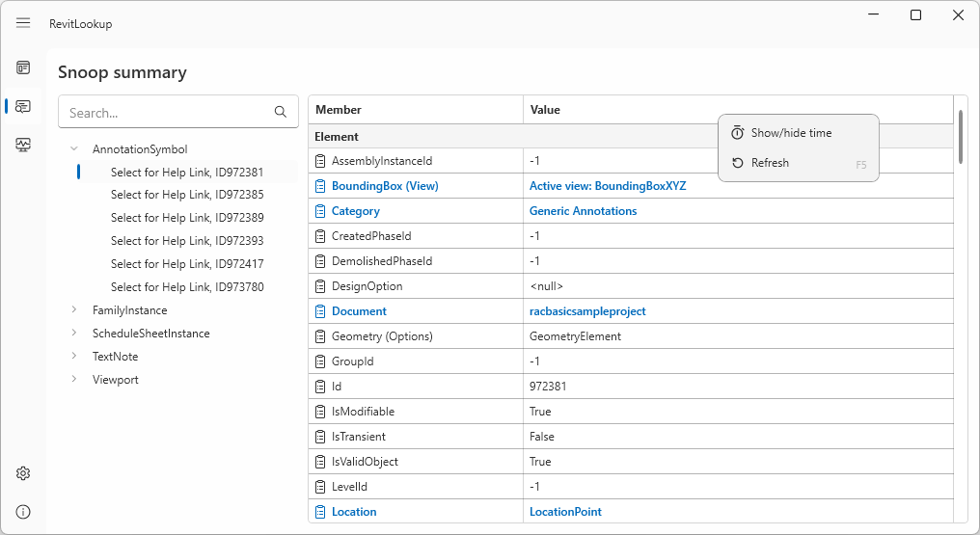Image resolution: width=980 pixels, height=535 pixels.
Task: Open the hamburger navigation menu
Action: click(x=23, y=23)
